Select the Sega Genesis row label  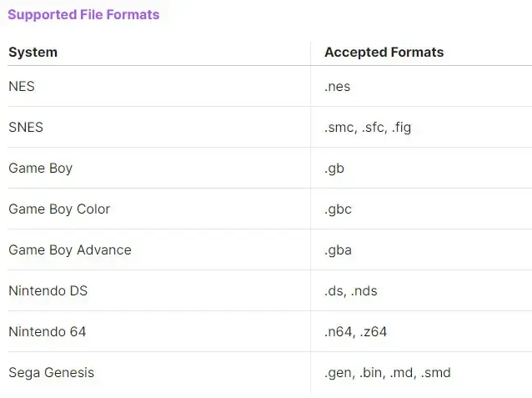(x=51, y=372)
